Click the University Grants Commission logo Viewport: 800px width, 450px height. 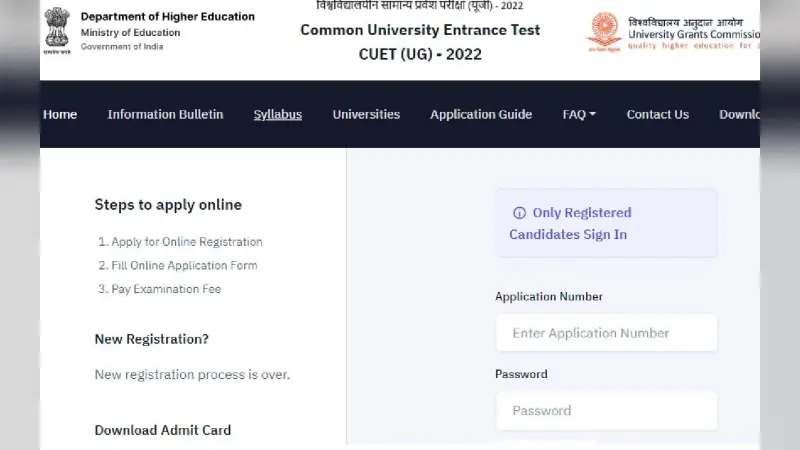[604, 32]
